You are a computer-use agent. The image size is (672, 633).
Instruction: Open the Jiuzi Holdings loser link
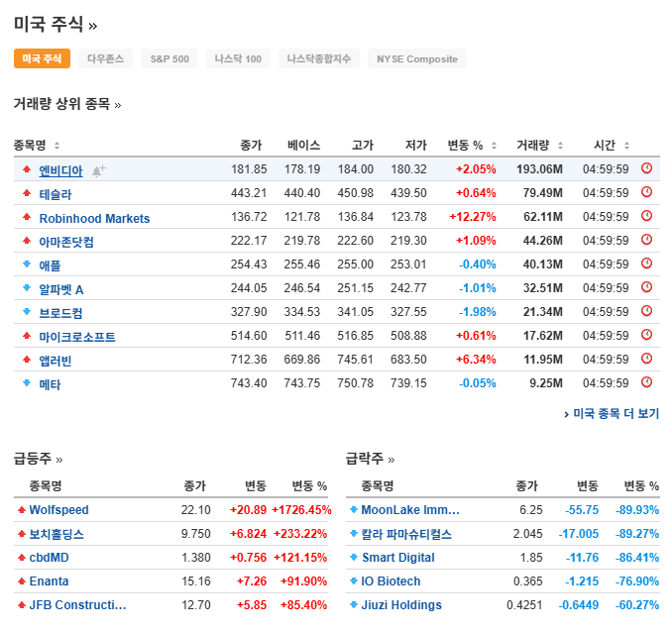pyautogui.click(x=401, y=604)
